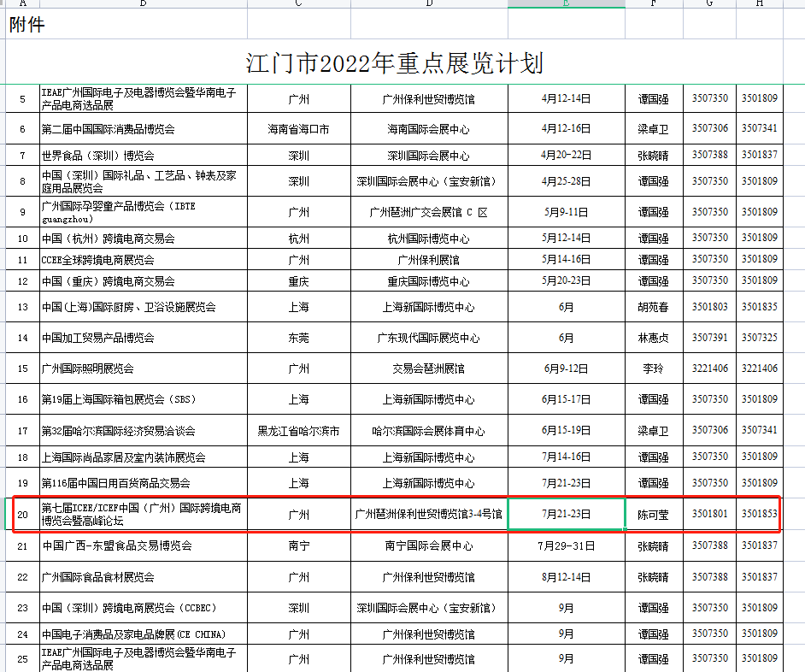Image resolution: width=805 pixels, height=672 pixels.
Task: Click cell 黑龙江省哈尔滨市
Action: (x=299, y=431)
